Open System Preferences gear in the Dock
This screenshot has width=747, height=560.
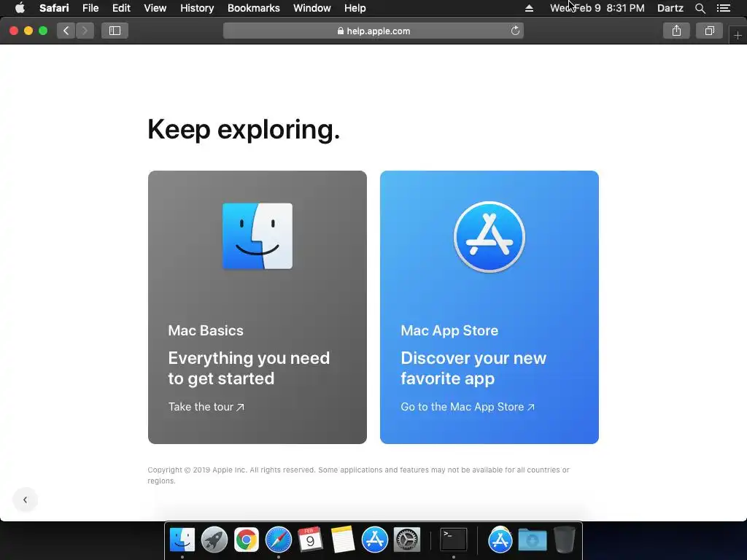(407, 540)
